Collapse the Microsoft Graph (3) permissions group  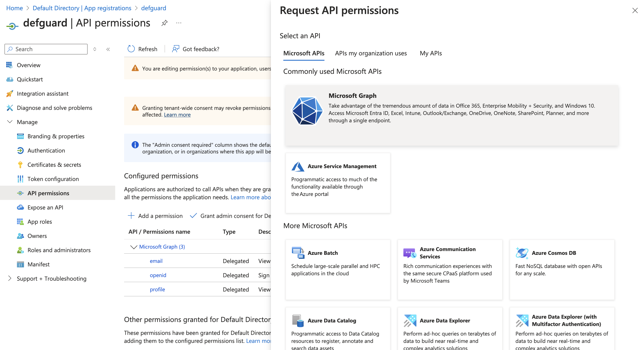pyautogui.click(x=134, y=247)
